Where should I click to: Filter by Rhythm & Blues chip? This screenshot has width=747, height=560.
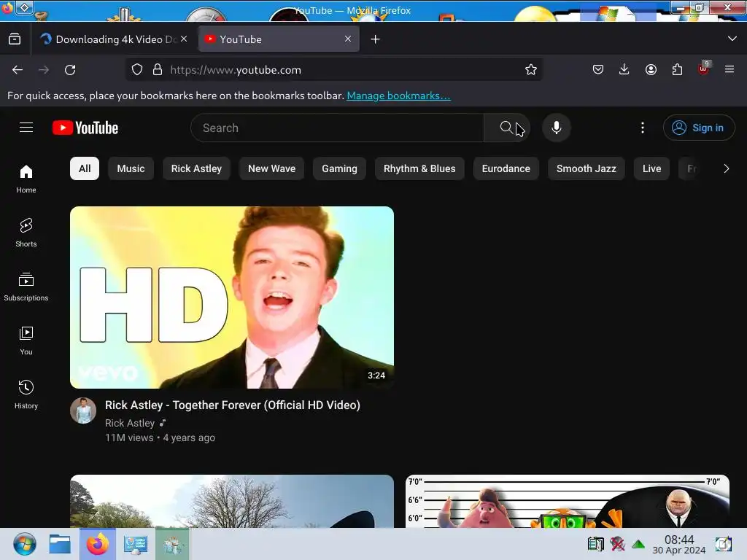click(x=419, y=168)
